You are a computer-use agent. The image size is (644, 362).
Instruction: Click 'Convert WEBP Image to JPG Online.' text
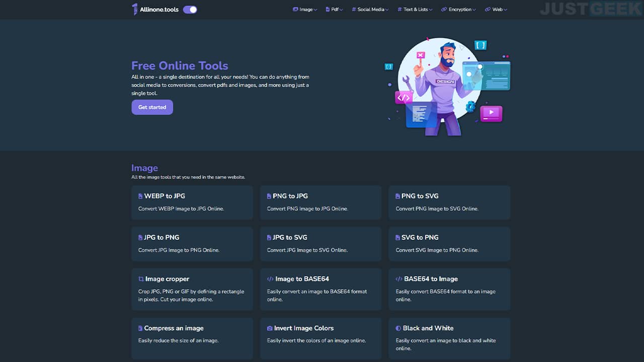[181, 209]
